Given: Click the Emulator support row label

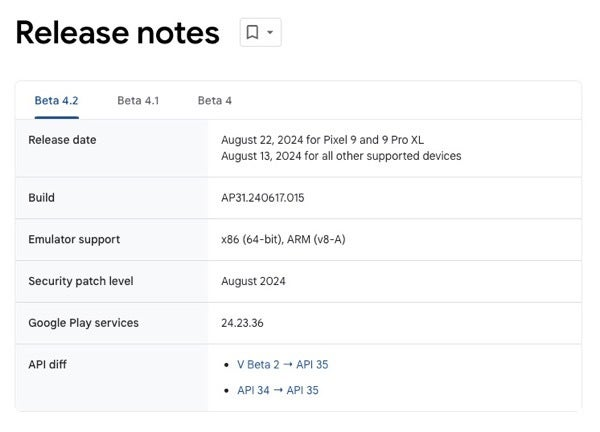Looking at the screenshot, I should pos(74,240).
